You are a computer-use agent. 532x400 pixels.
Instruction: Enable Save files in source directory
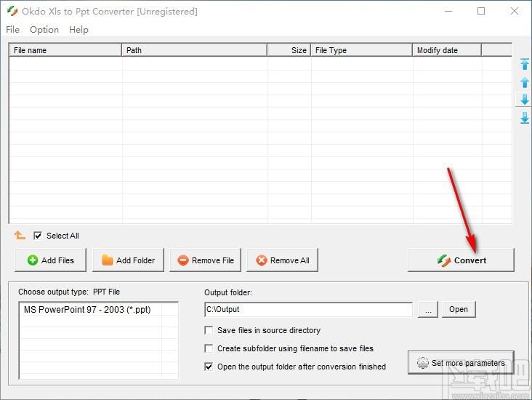coord(209,330)
